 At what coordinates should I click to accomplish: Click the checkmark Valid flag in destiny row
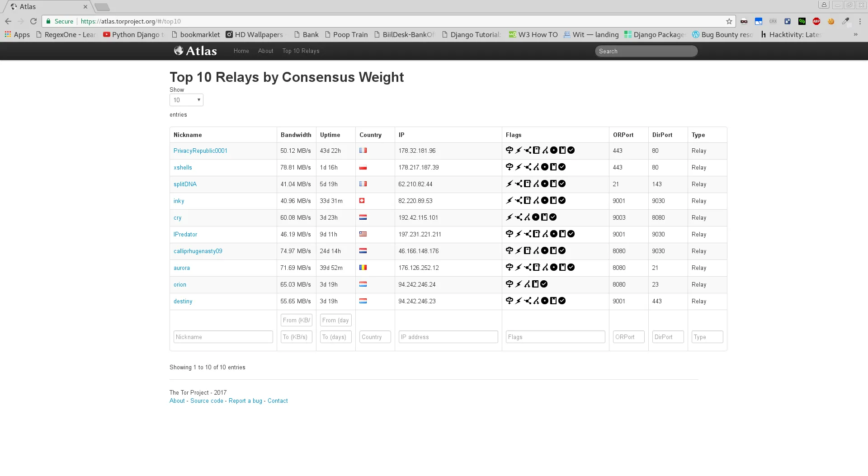[x=562, y=301]
